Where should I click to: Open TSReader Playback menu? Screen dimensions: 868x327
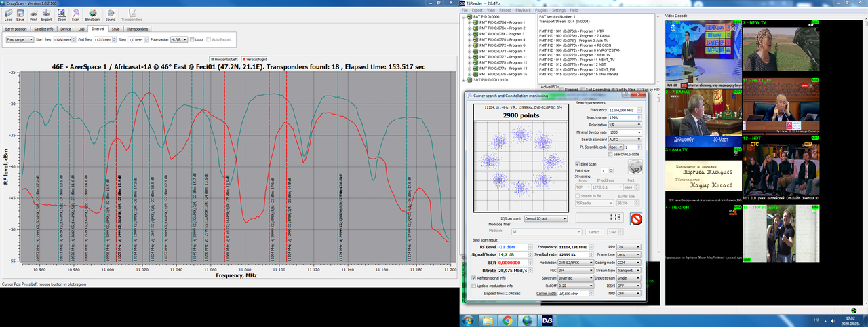(523, 10)
